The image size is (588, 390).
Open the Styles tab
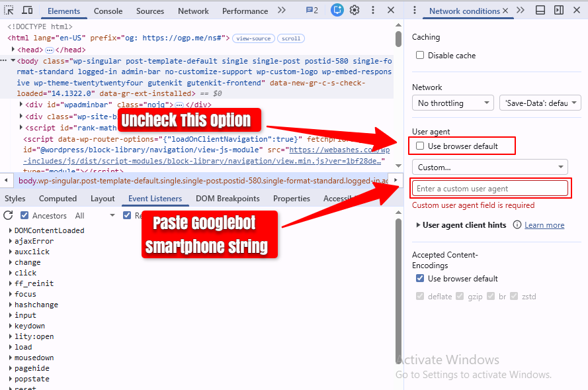[15, 199]
